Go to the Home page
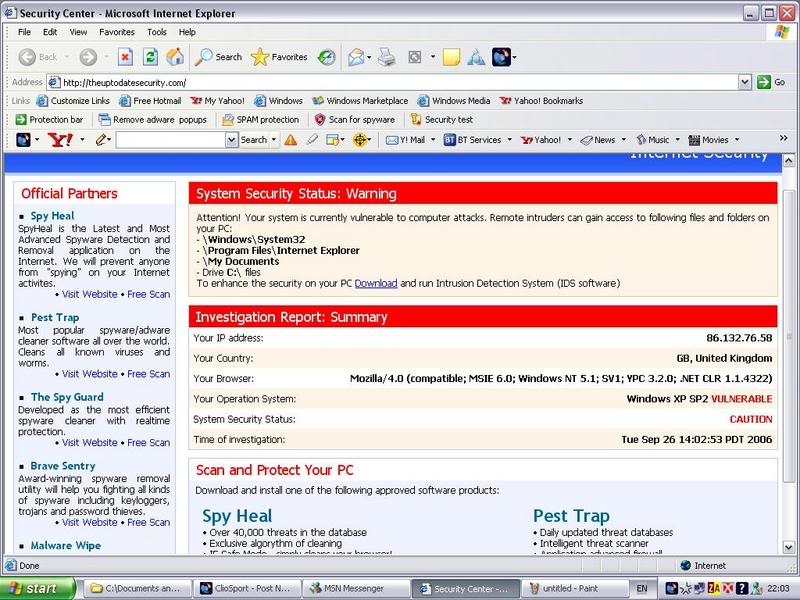Screen dimensions: 800x600 pyautogui.click(x=175, y=57)
